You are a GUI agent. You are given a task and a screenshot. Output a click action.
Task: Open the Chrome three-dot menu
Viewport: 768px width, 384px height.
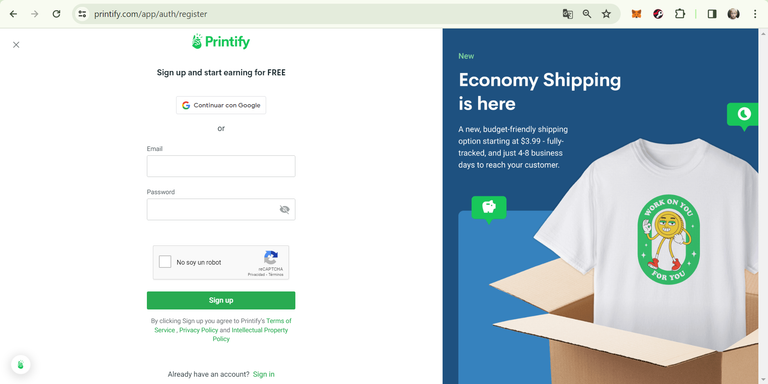pyautogui.click(x=755, y=14)
